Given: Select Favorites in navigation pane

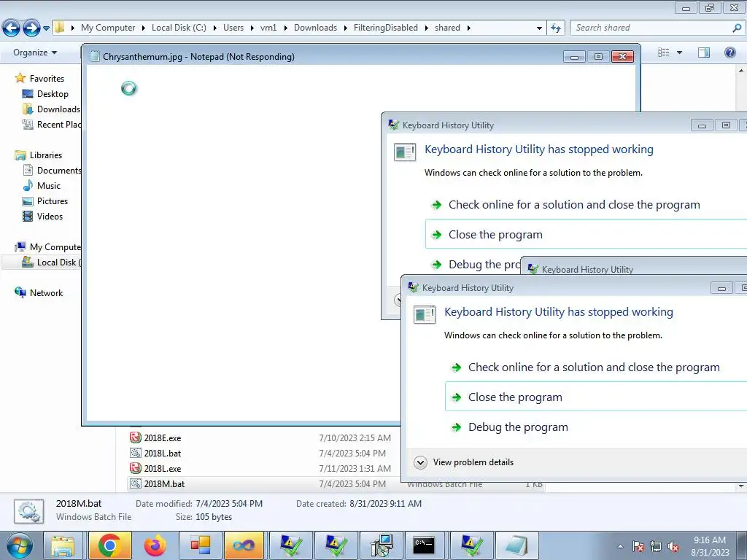Looking at the screenshot, I should point(47,79).
